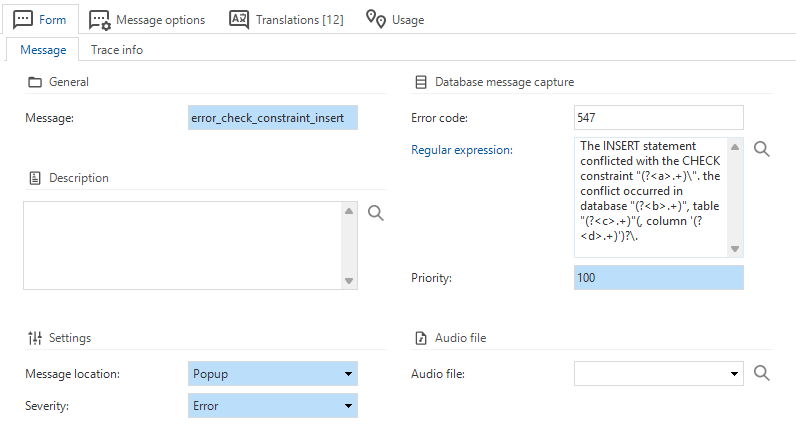This screenshot has height=430, width=796.
Task: Click in the Message name field
Action: pyautogui.click(x=272, y=118)
